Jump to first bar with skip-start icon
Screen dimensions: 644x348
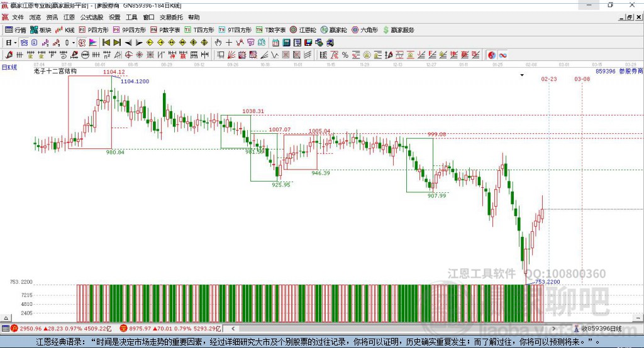[x=106, y=43]
